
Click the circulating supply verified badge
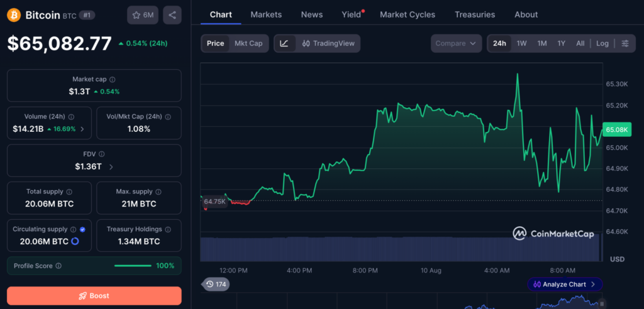click(82, 230)
